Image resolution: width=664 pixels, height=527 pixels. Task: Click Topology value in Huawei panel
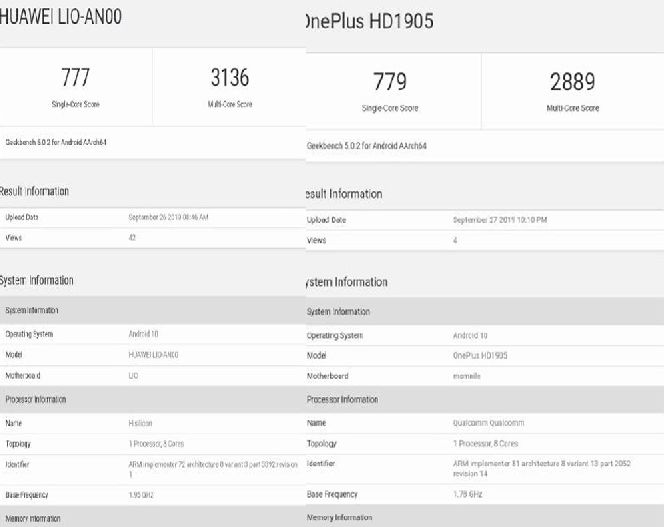156,444
